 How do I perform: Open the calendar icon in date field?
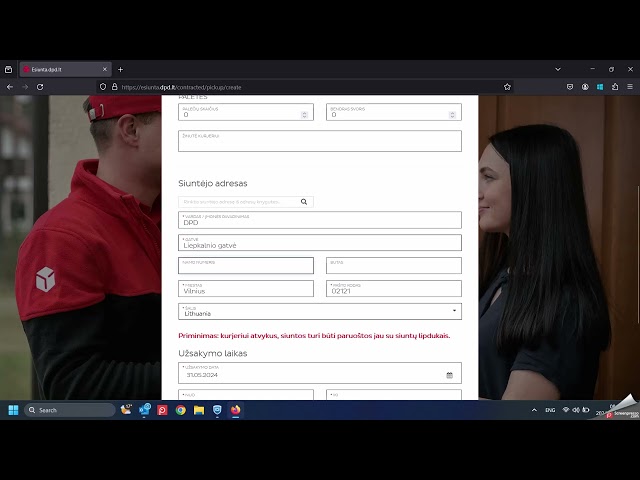click(449, 375)
